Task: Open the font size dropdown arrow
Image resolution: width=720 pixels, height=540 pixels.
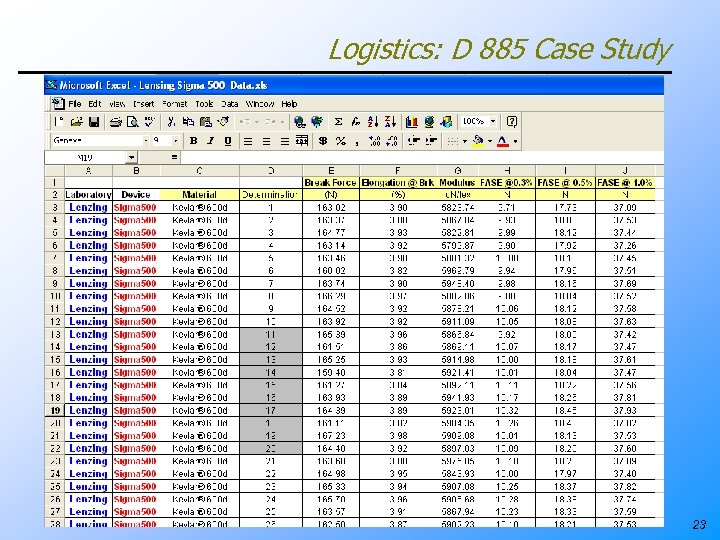Action: [175, 141]
